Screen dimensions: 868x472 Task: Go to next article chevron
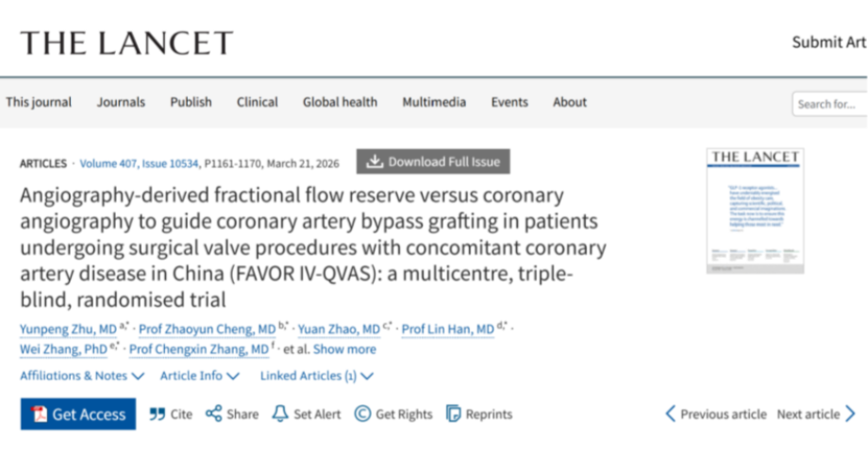(850, 414)
